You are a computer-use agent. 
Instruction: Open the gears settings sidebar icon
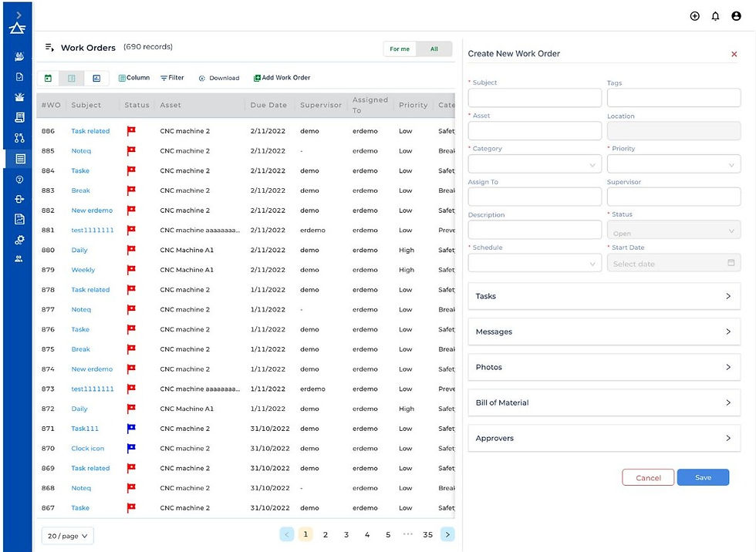pyautogui.click(x=19, y=240)
